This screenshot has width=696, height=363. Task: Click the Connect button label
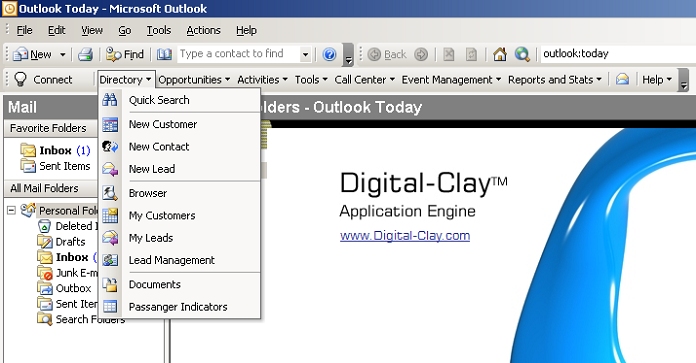coord(52,80)
